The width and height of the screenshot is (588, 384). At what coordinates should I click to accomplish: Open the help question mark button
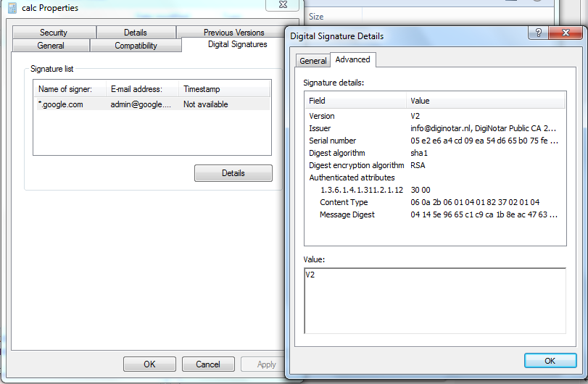(x=538, y=33)
